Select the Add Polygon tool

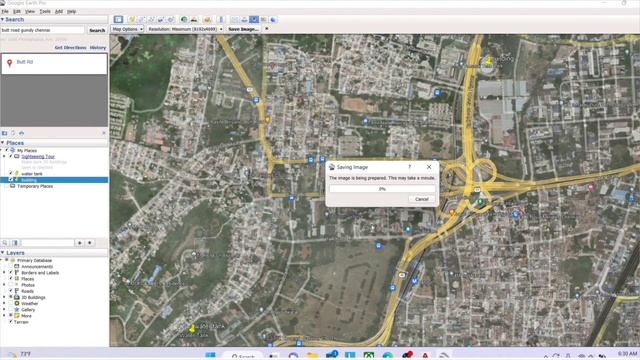pos(141,19)
